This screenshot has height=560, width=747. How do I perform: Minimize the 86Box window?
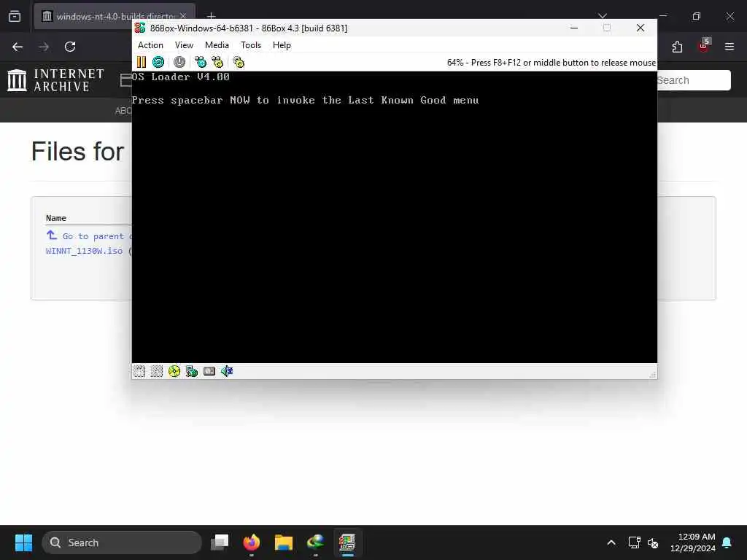(574, 28)
